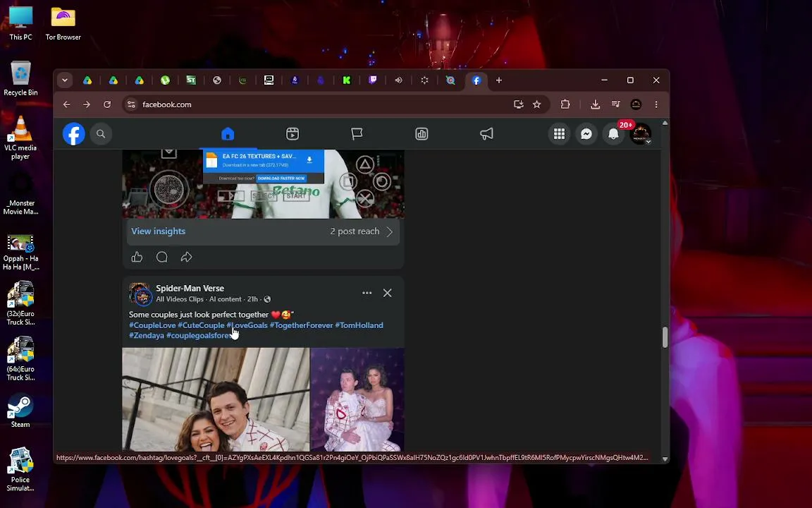This screenshot has width=812, height=508.
Task: Open the Facebook logo home link
Action: click(73, 134)
